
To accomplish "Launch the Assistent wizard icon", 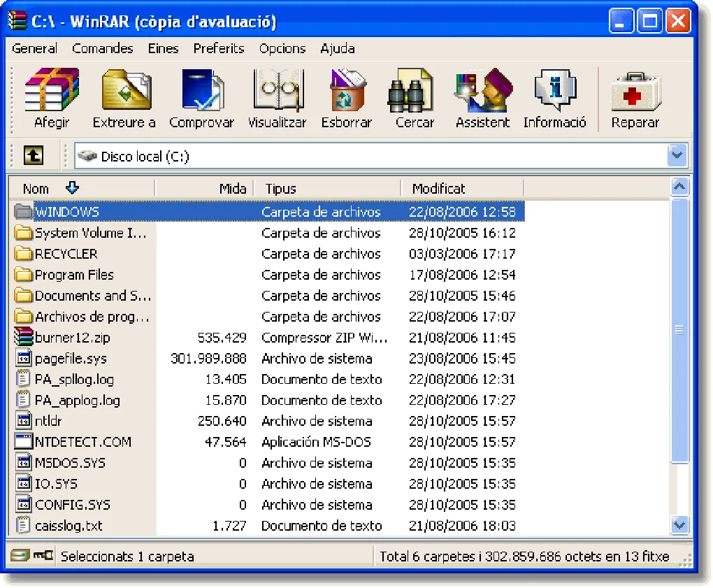I will pyautogui.click(x=483, y=89).
